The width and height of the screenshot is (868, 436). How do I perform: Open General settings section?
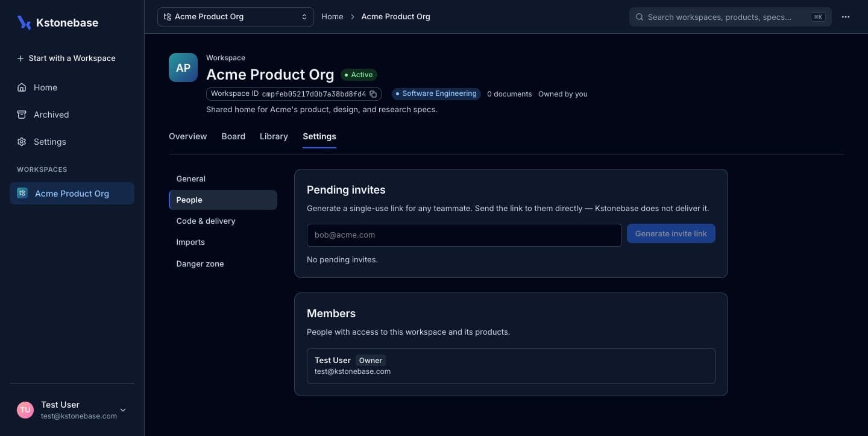click(x=223, y=179)
